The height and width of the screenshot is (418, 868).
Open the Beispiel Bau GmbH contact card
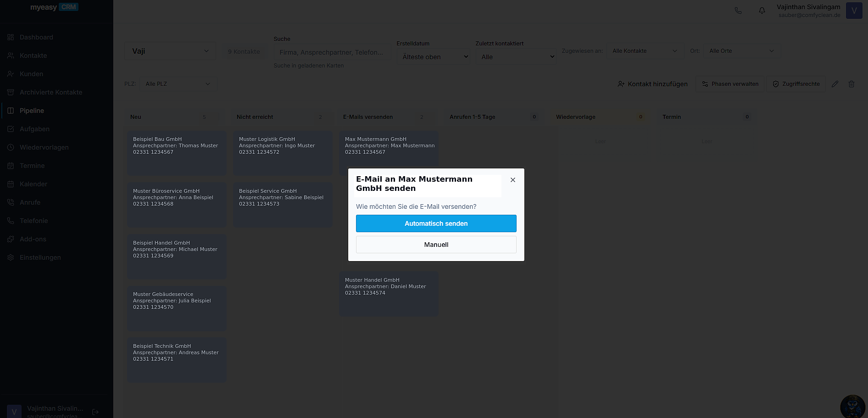click(x=177, y=153)
